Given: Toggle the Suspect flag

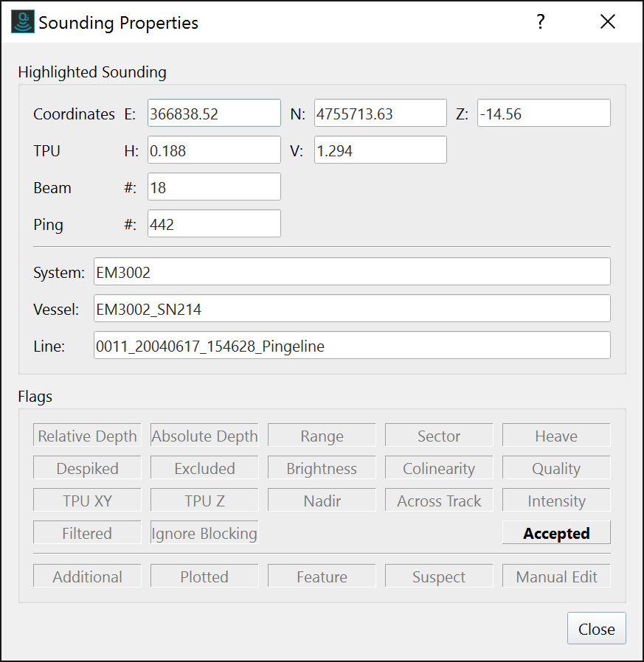Looking at the screenshot, I should (x=439, y=576).
